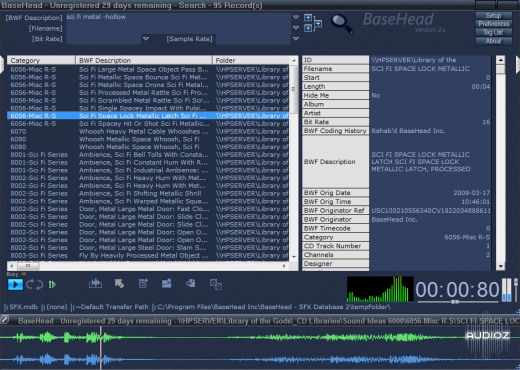
Task: Click the green auto-play next icon
Action: 52,285
